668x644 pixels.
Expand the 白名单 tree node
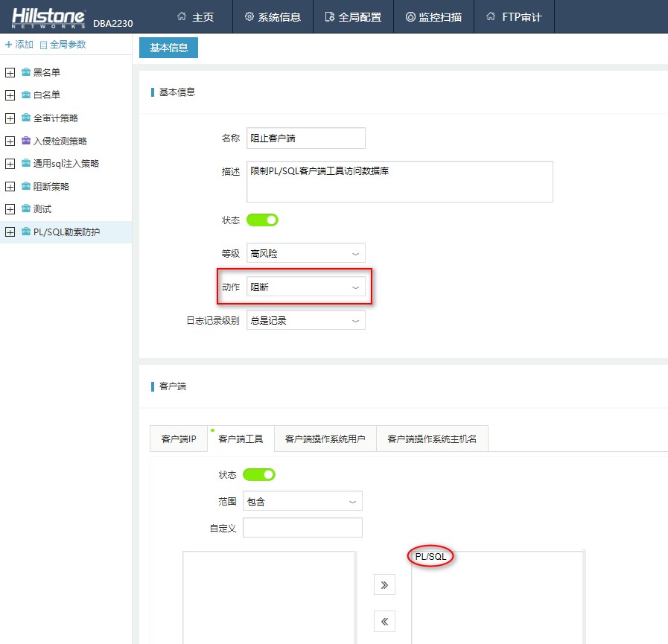(10, 95)
